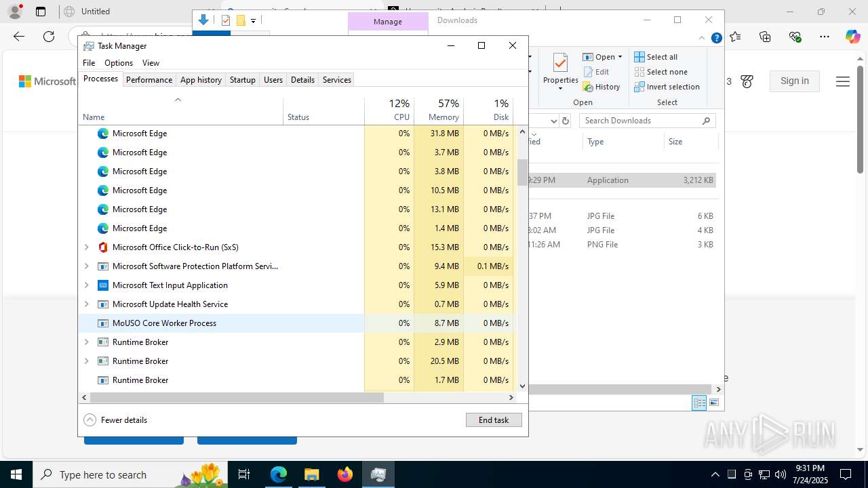Click Task View button on taskbar

(244, 474)
